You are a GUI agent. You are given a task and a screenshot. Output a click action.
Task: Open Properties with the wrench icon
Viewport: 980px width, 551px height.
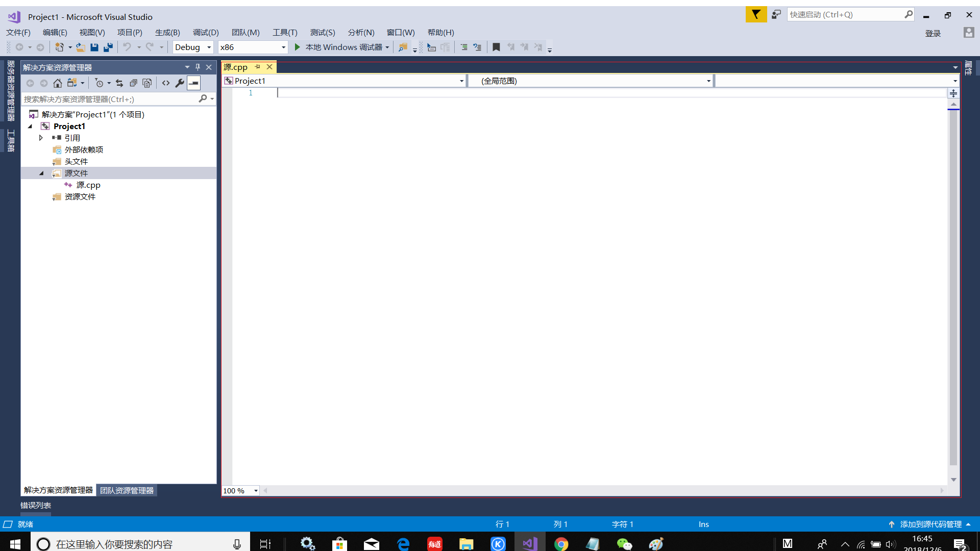click(x=180, y=83)
